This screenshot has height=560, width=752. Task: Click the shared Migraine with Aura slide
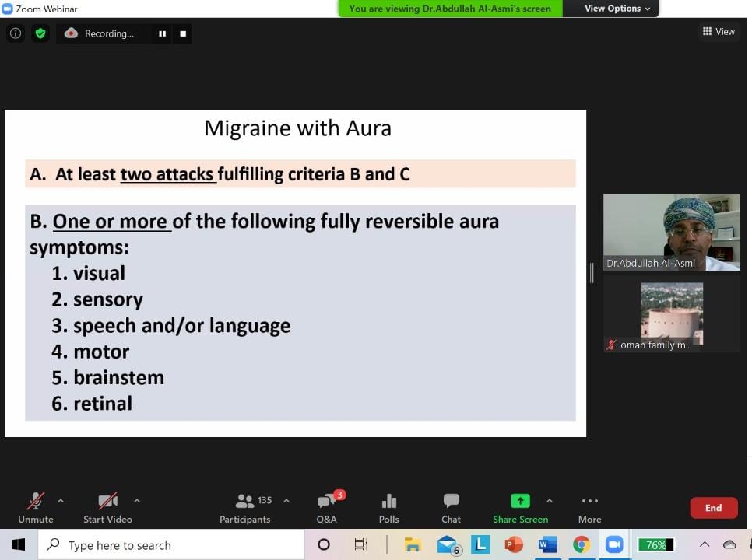(x=296, y=273)
